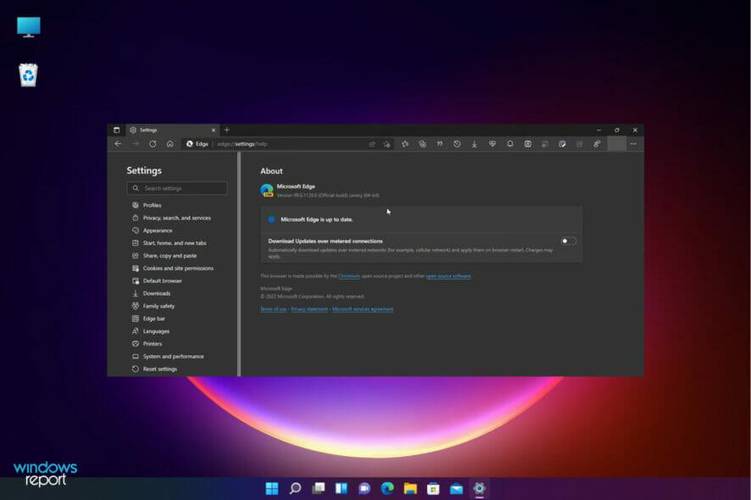The image size is (751, 500).
Task: Click the Chromium link
Action: [349, 276]
